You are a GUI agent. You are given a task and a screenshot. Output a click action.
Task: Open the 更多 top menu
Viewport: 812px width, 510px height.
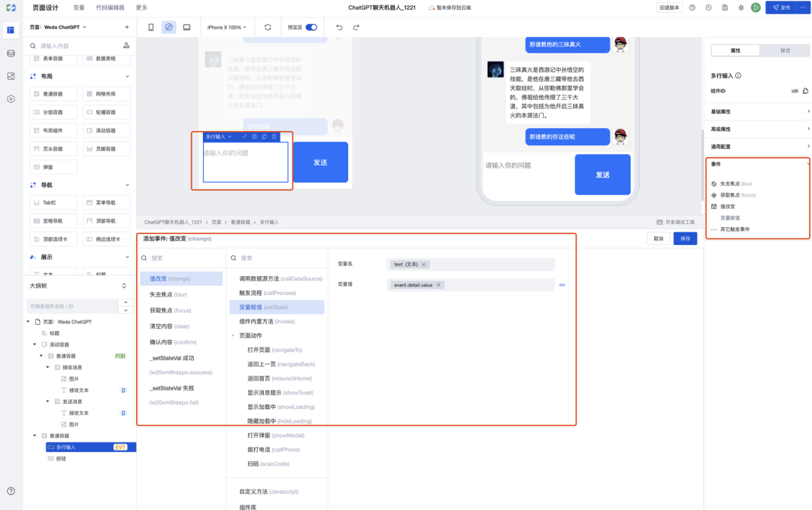(x=141, y=8)
